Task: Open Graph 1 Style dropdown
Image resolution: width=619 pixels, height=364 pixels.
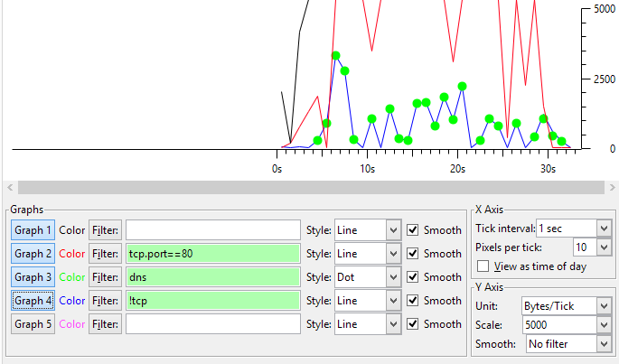Action: tap(368, 230)
